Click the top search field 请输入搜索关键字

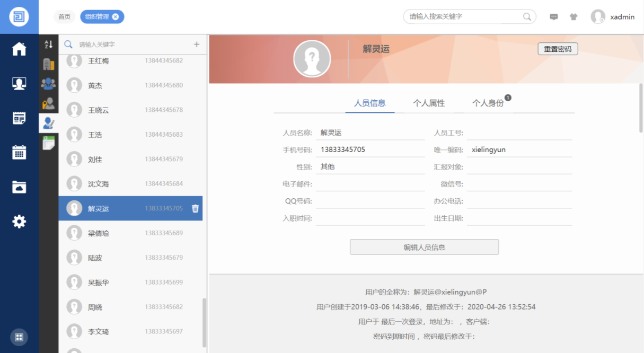(464, 17)
